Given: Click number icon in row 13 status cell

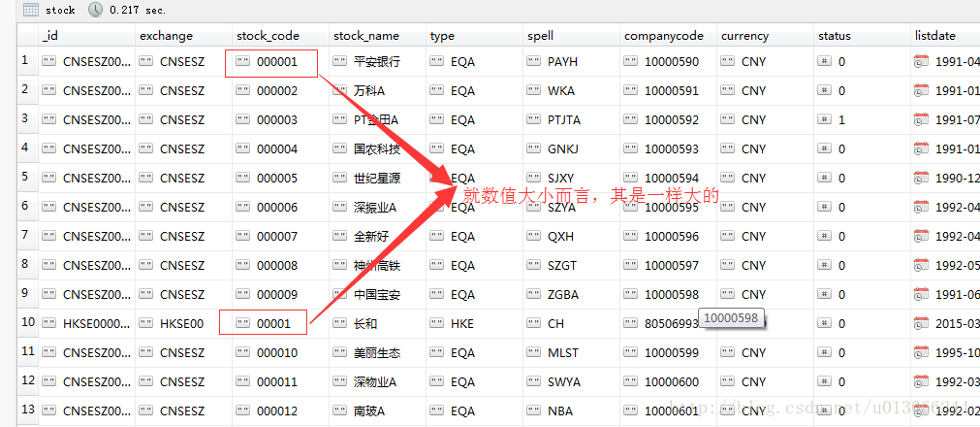Looking at the screenshot, I should pyautogui.click(x=824, y=411).
